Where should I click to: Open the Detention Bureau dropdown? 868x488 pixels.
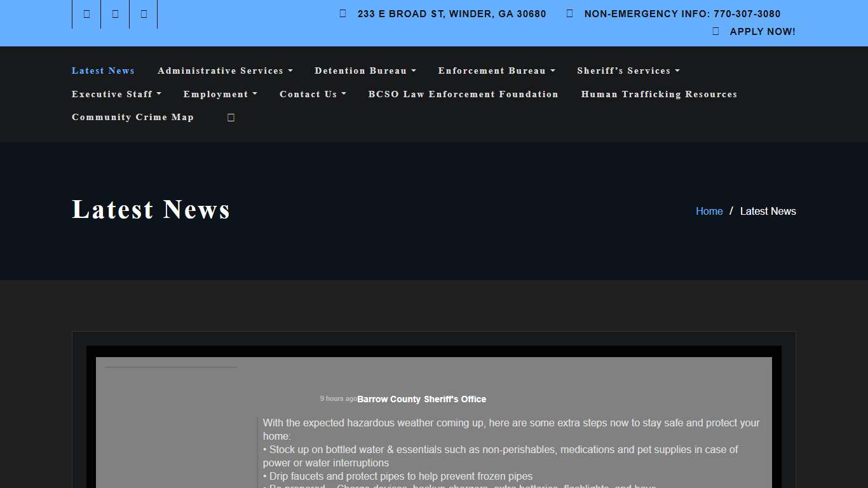click(x=365, y=71)
